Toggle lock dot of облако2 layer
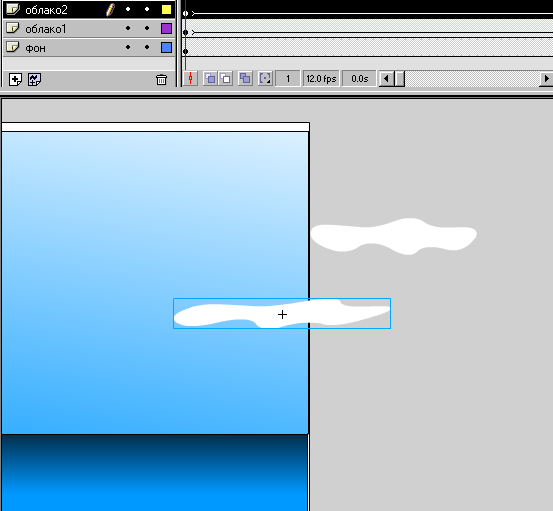Image resolution: width=553 pixels, height=511 pixels. coord(147,9)
